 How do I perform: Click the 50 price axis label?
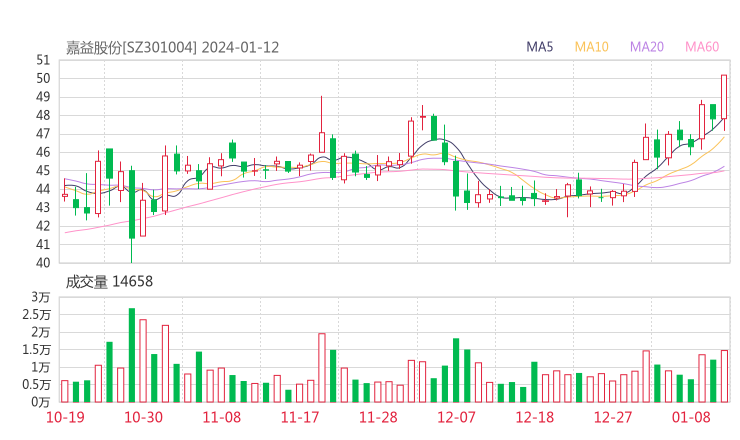pos(43,78)
